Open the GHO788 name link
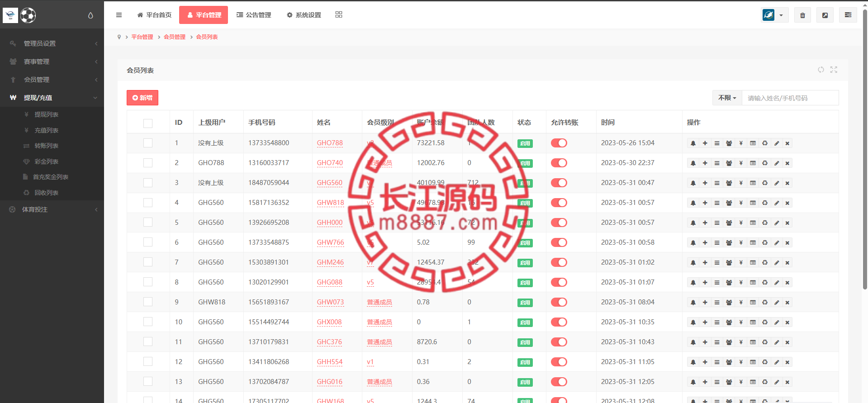 [x=330, y=143]
